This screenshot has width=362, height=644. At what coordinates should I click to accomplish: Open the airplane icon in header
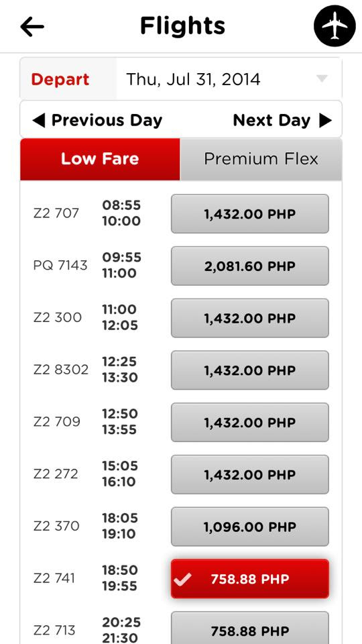pyautogui.click(x=335, y=26)
